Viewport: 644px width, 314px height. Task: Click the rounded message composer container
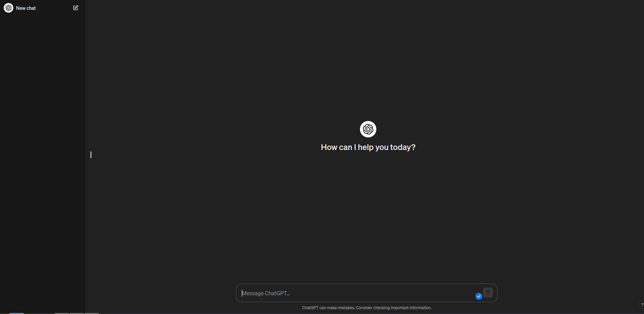[366, 293]
